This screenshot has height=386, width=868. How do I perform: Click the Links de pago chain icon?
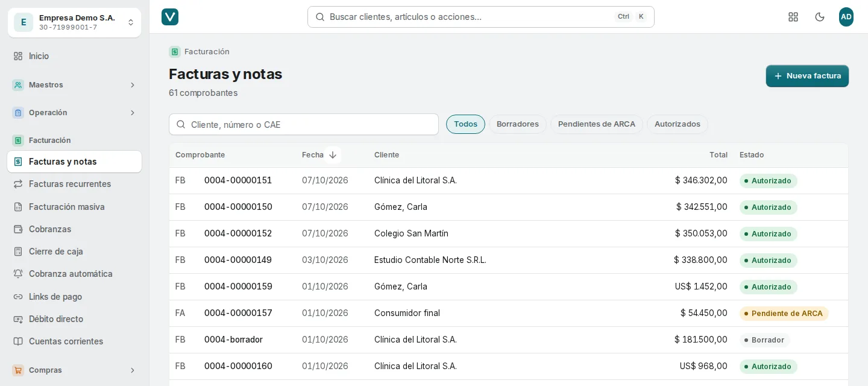(x=18, y=297)
